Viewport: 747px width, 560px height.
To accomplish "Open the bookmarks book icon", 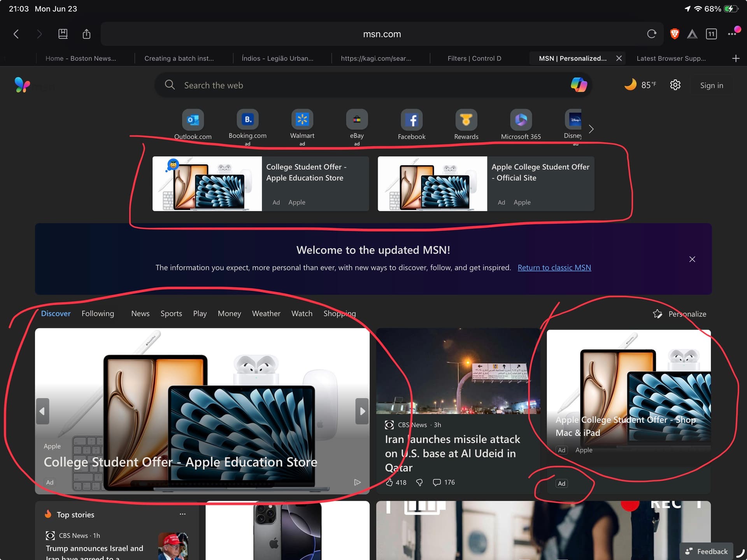I will 63,34.
